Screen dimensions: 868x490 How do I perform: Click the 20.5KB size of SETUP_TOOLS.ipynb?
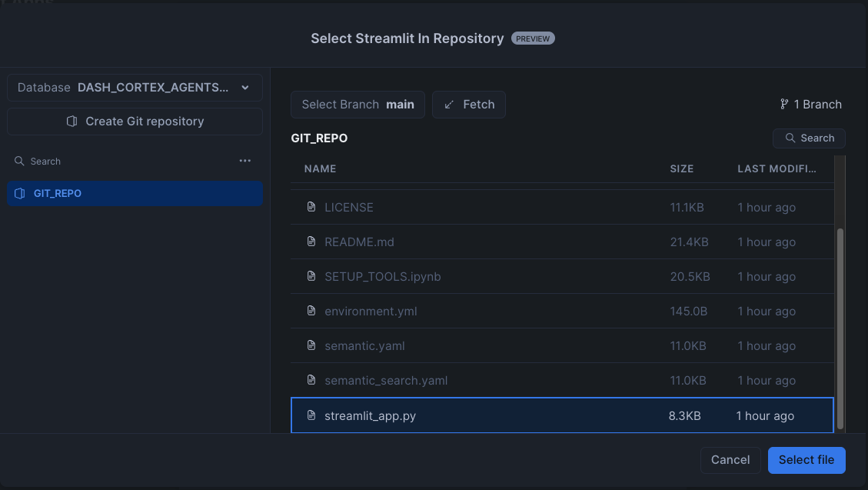point(690,276)
